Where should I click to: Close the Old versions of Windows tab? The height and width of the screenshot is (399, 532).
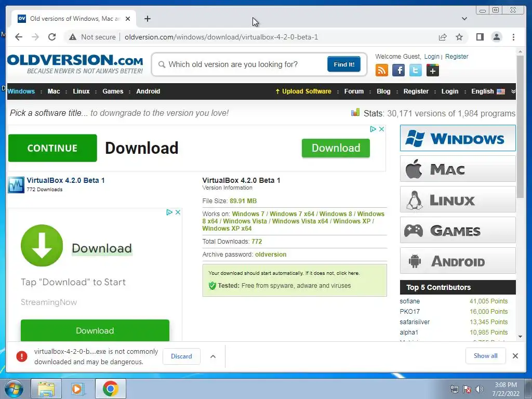[x=128, y=19]
